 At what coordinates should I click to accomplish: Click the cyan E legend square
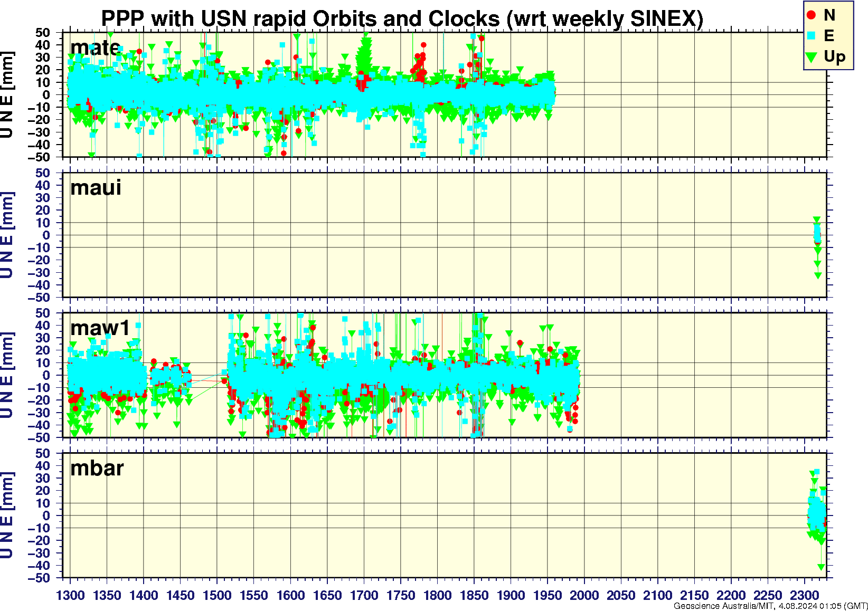point(812,36)
